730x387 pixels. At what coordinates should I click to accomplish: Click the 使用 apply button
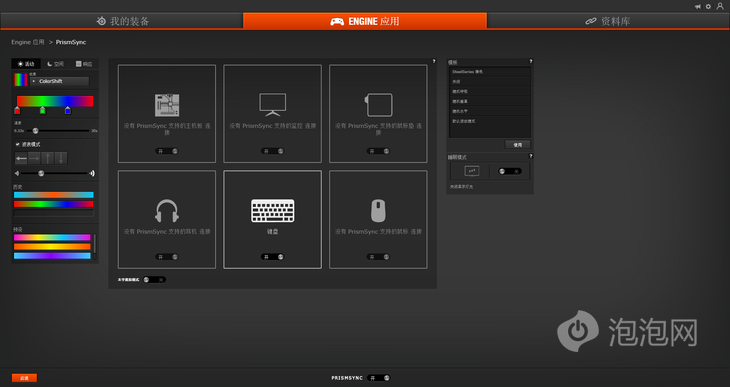point(518,145)
